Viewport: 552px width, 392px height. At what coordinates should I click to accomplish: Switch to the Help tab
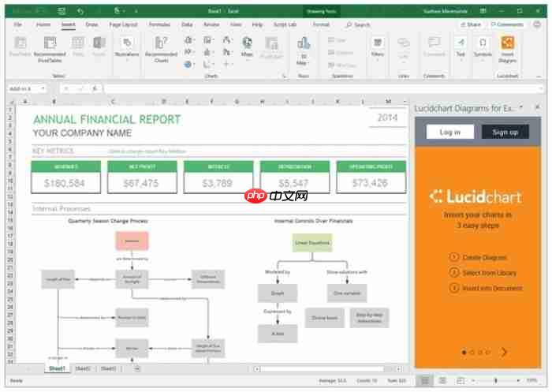(257, 24)
